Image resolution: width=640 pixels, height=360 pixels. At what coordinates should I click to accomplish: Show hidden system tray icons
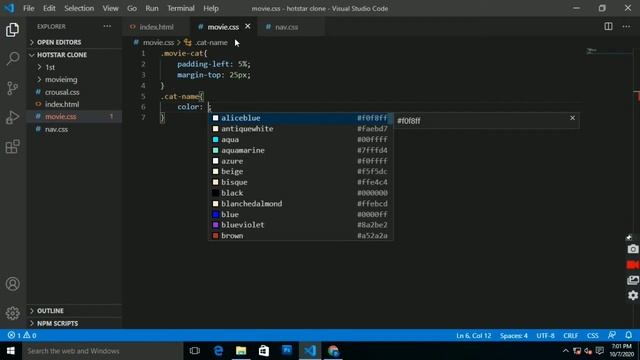(565, 351)
